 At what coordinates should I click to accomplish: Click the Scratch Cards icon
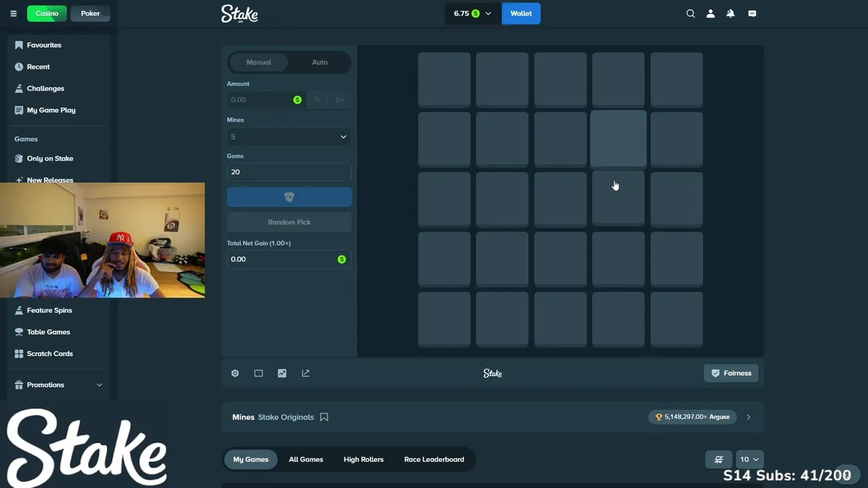[x=19, y=353]
